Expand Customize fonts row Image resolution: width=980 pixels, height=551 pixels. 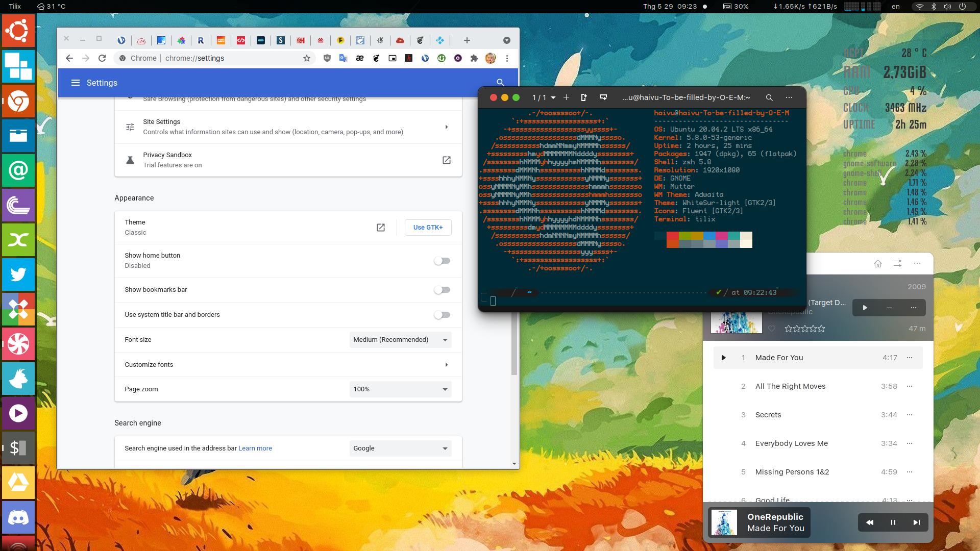click(288, 365)
